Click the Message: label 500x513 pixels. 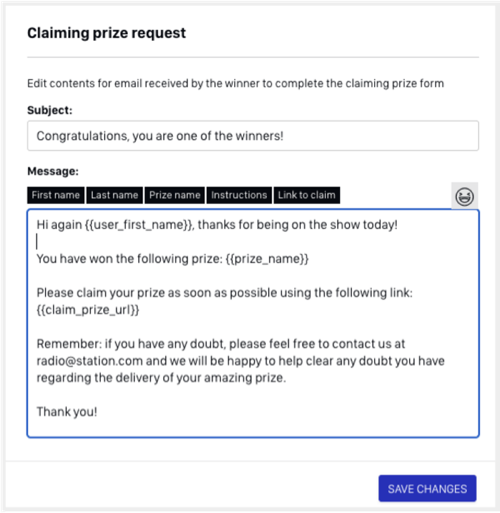coord(53,171)
